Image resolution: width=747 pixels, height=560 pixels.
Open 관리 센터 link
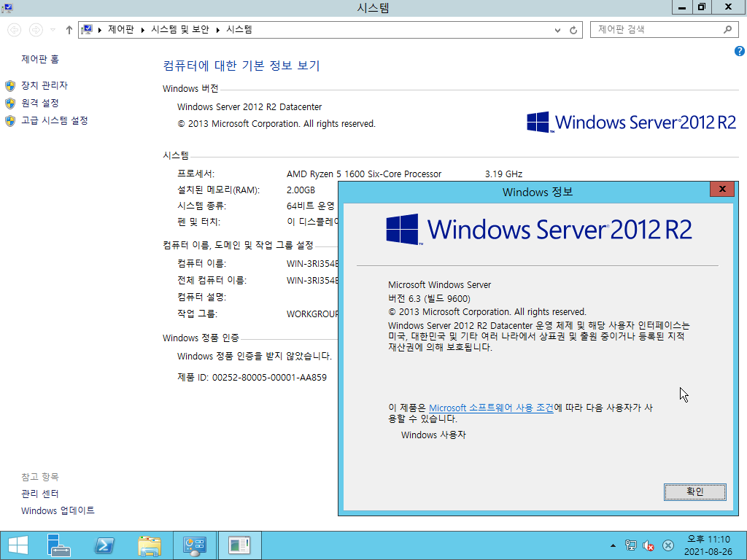tap(40, 494)
